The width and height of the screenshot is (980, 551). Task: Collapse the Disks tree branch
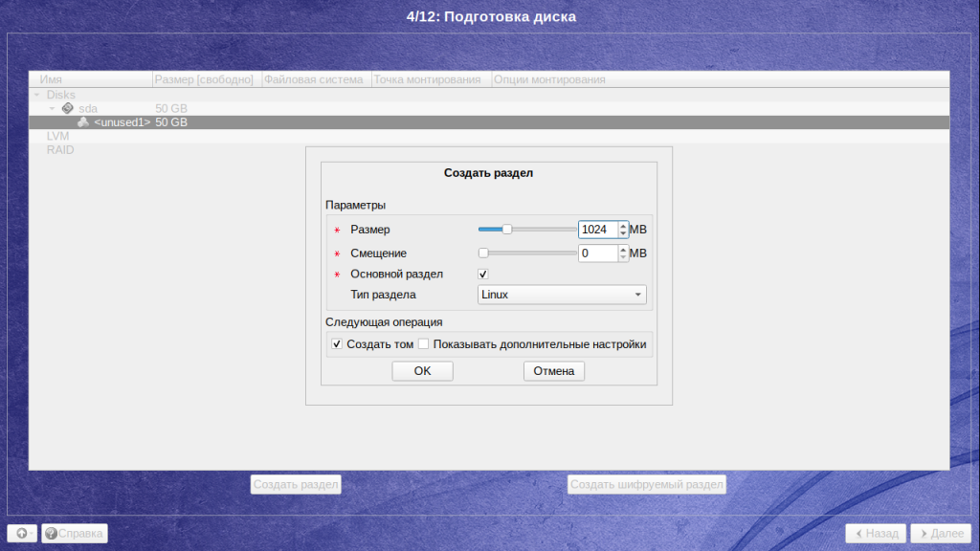(36, 95)
